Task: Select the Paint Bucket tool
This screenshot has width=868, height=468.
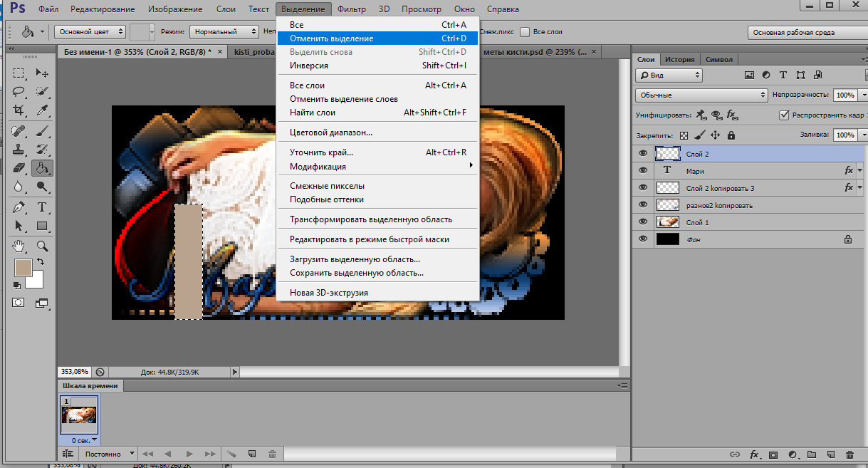Action: pyautogui.click(x=42, y=168)
